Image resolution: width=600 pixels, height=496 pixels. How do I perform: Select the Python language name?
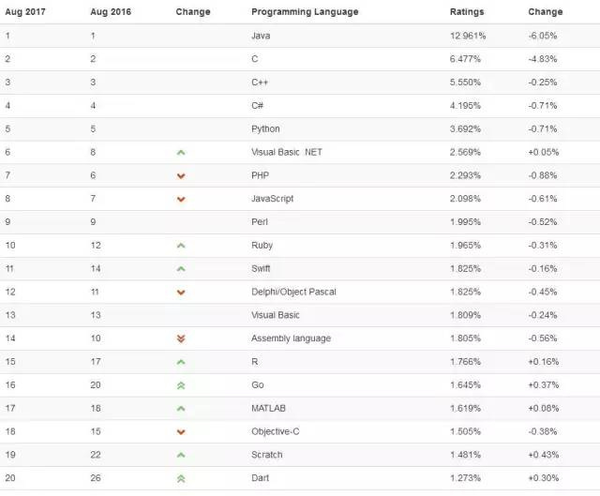click(x=265, y=129)
